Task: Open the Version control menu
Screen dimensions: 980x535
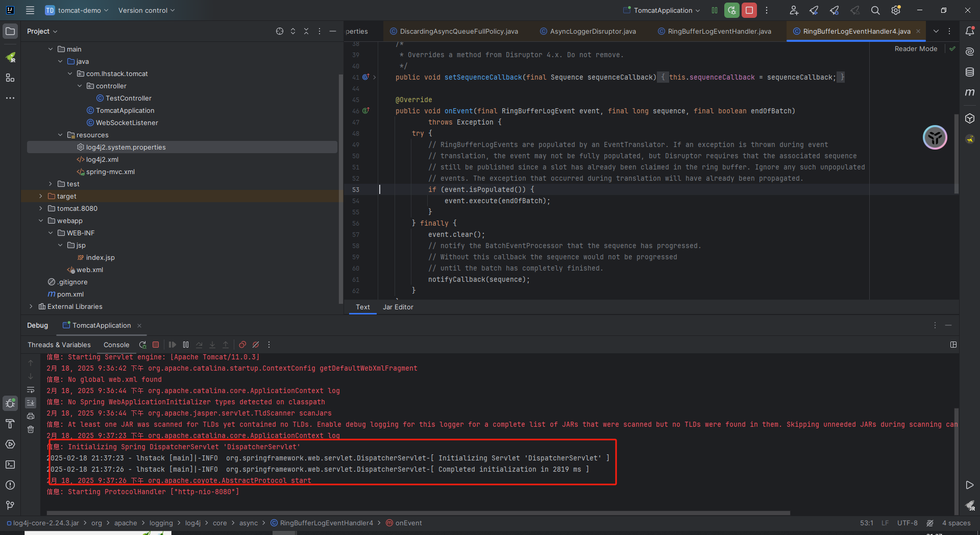Action: (x=146, y=10)
